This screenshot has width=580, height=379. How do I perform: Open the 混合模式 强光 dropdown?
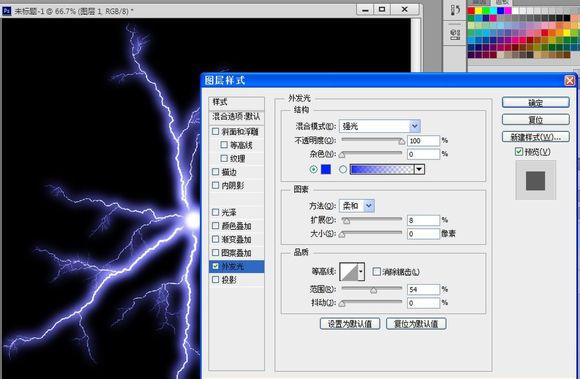[x=380, y=126]
